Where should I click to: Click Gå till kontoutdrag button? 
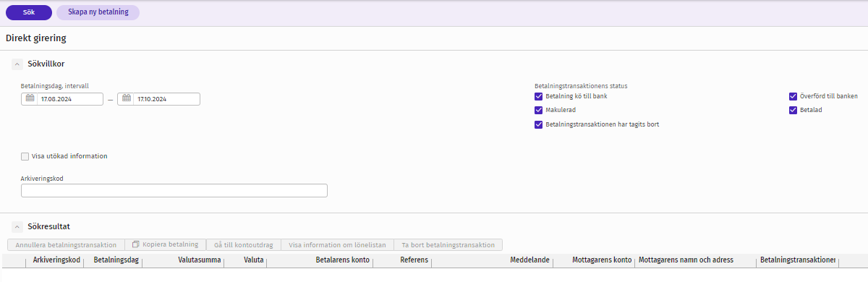click(x=243, y=245)
